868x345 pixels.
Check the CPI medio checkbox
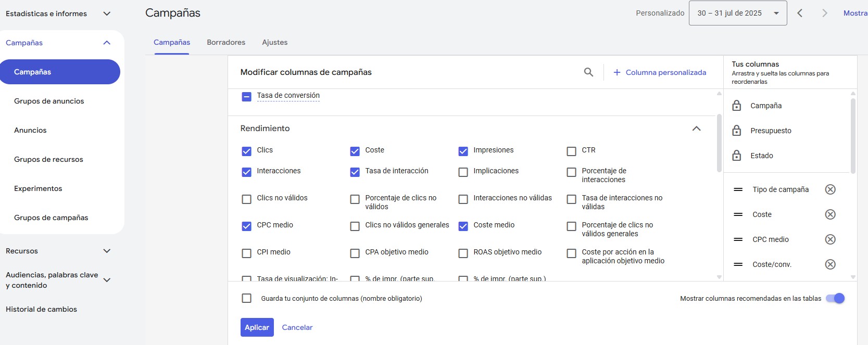click(247, 253)
